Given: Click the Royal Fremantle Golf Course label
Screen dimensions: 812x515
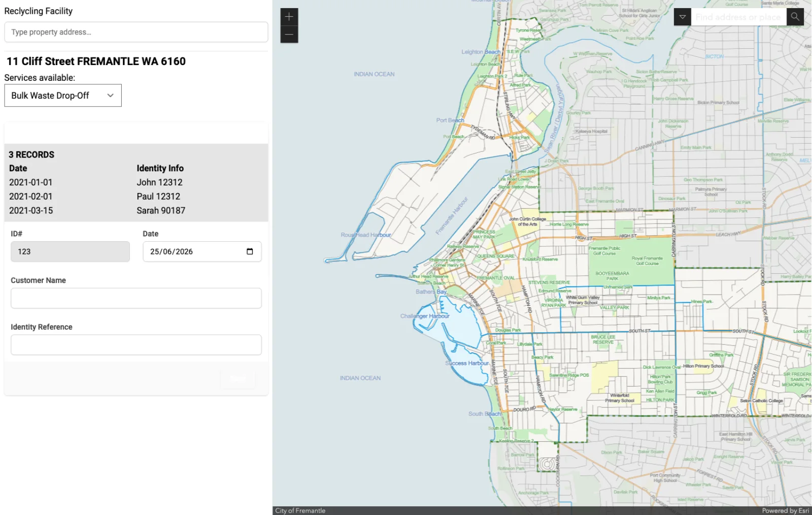Looking at the screenshot, I should coord(647,261).
